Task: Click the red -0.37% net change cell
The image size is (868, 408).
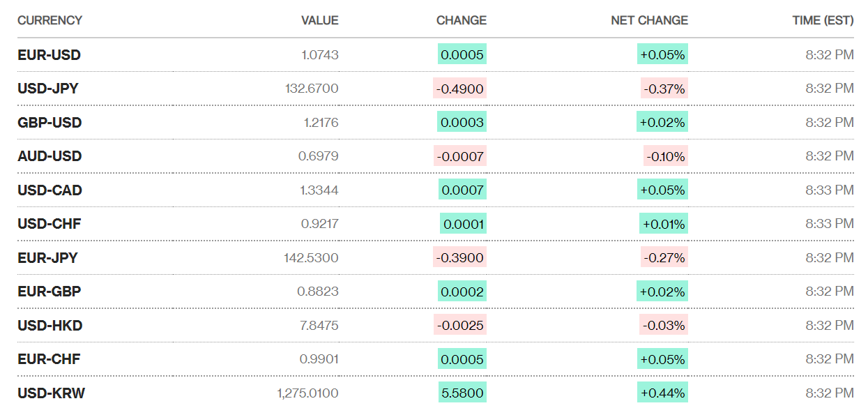Action: (664, 89)
